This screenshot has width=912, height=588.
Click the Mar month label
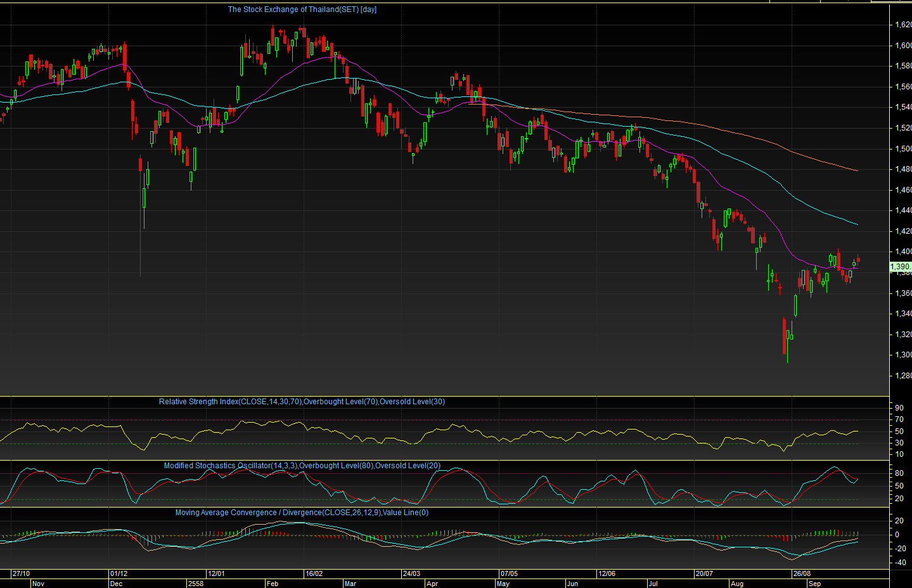[x=350, y=584]
